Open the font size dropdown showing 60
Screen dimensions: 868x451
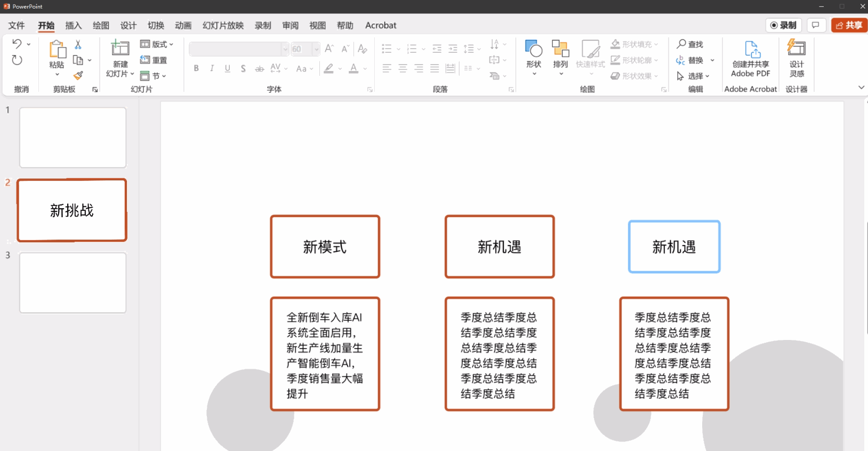click(316, 49)
